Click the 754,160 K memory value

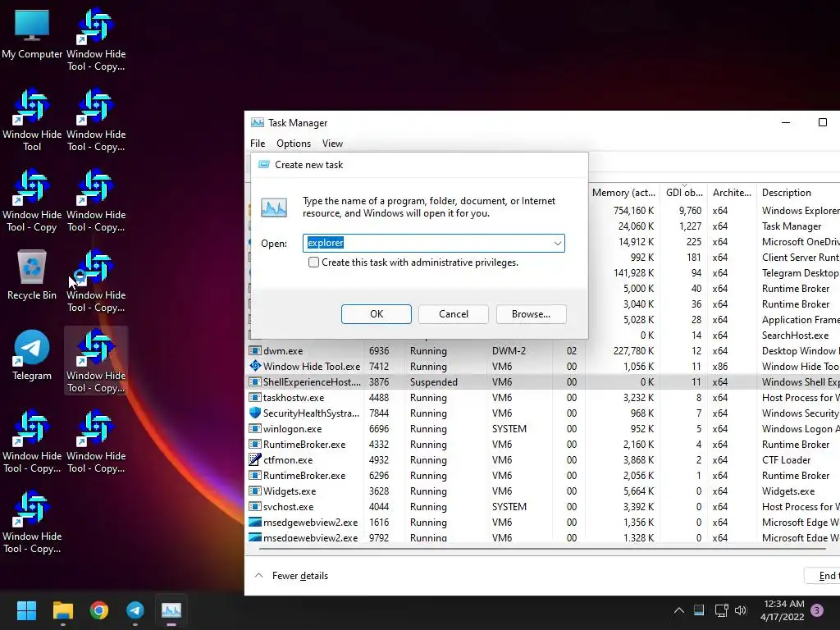(634, 211)
